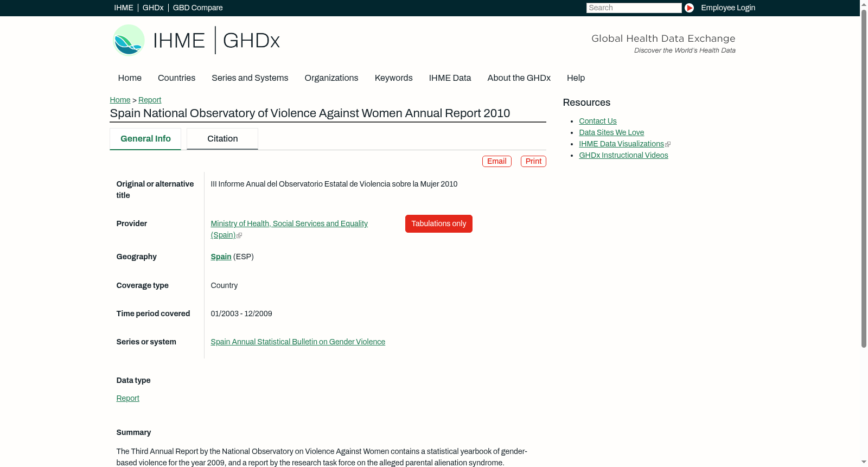Screen dimensions: 868x467
Task: Open Spain Annual Statistical Bulletin series link
Action: tap(298, 342)
